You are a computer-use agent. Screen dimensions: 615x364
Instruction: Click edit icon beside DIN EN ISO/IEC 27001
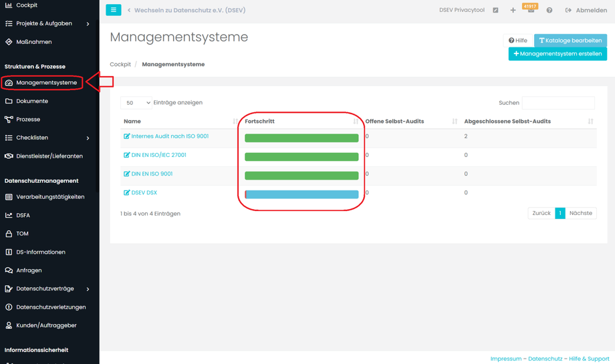coord(127,155)
